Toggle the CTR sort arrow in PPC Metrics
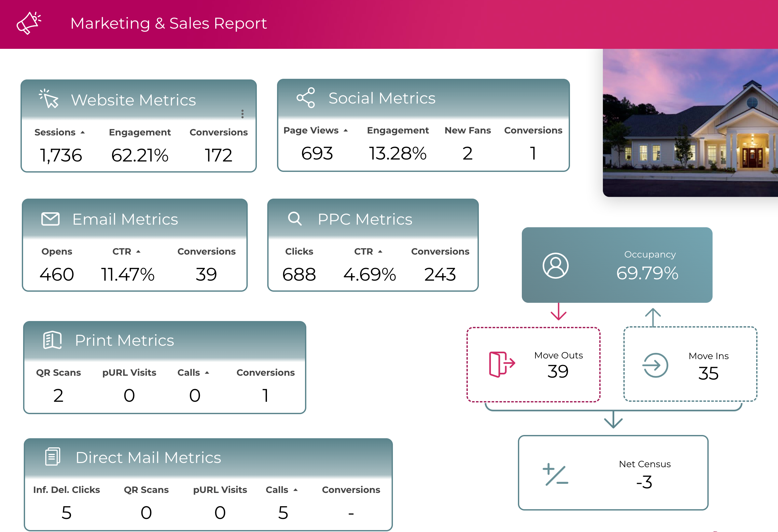This screenshot has height=532, width=778. (381, 251)
